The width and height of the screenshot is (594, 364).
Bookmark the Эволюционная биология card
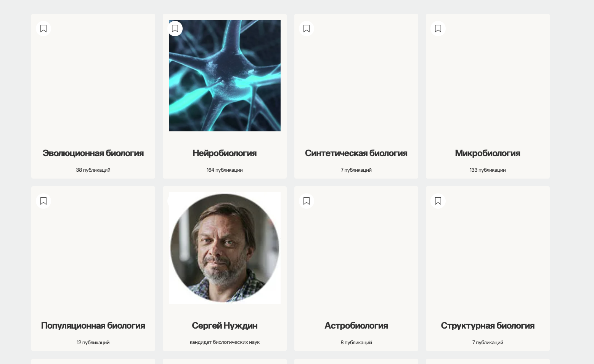click(x=43, y=29)
